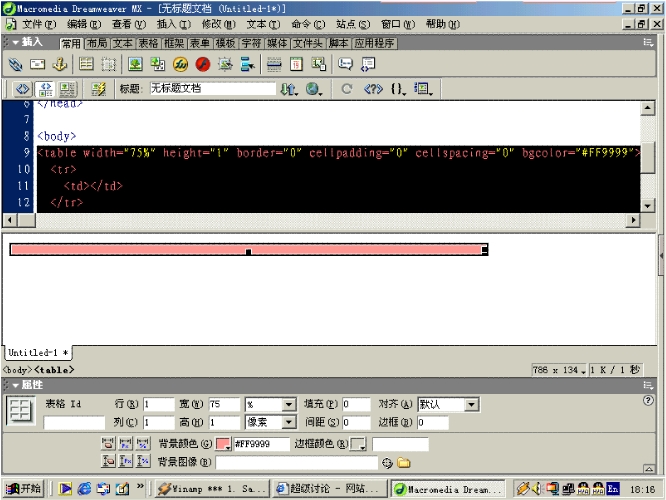
Task: Collapse the 属性 properties panel
Action: (16, 385)
